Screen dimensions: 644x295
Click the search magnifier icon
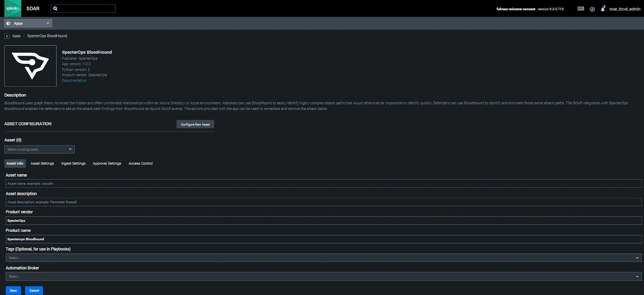click(55, 8)
